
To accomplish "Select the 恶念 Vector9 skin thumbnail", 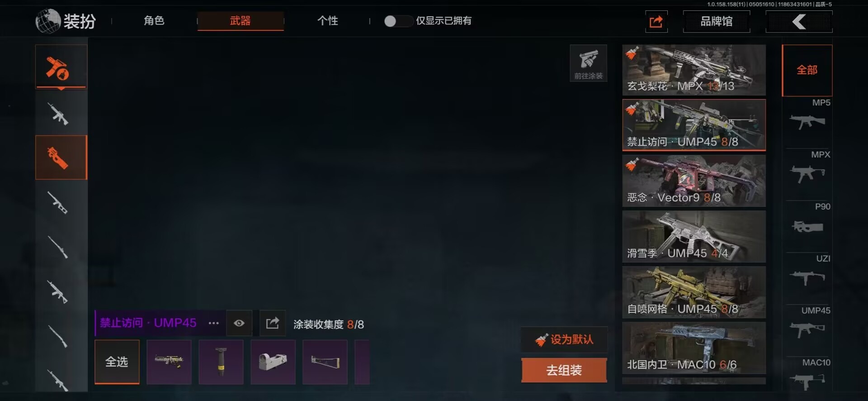I will pos(694,181).
